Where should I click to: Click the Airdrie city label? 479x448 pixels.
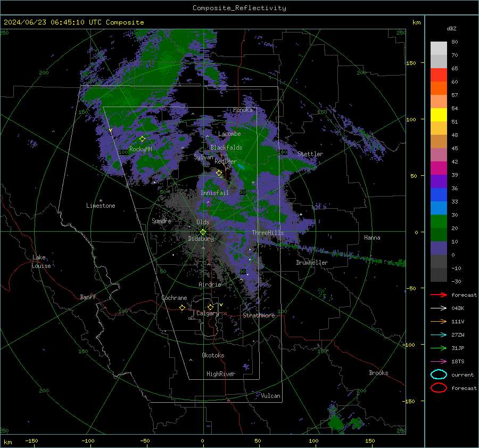[210, 284]
